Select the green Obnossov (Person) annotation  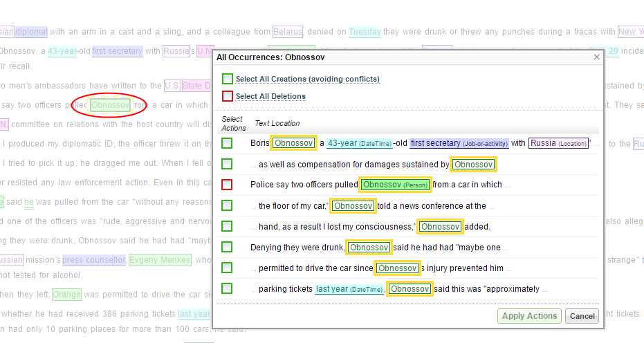click(395, 185)
